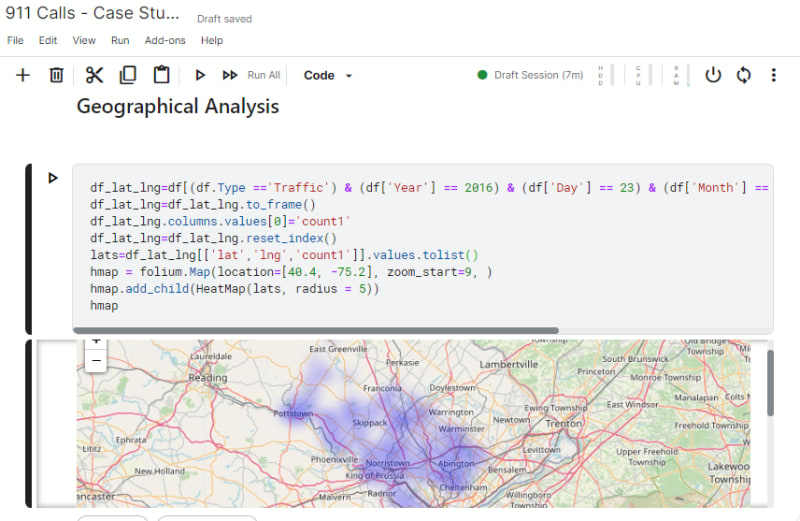This screenshot has width=800, height=521.
Task: Power off the session with power icon
Action: point(713,75)
